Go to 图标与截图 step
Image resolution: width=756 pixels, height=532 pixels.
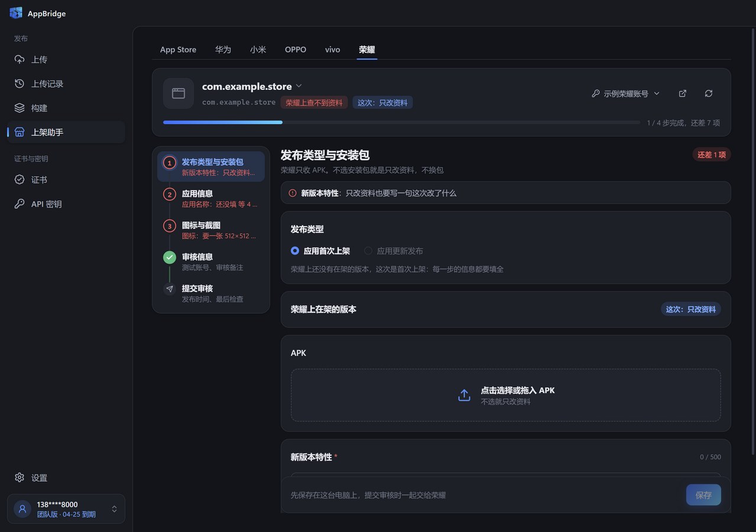point(211,230)
